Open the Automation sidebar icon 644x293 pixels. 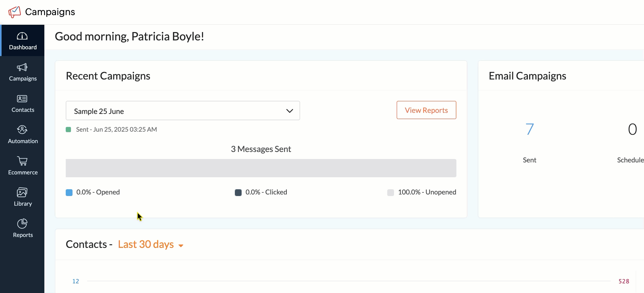tap(22, 130)
